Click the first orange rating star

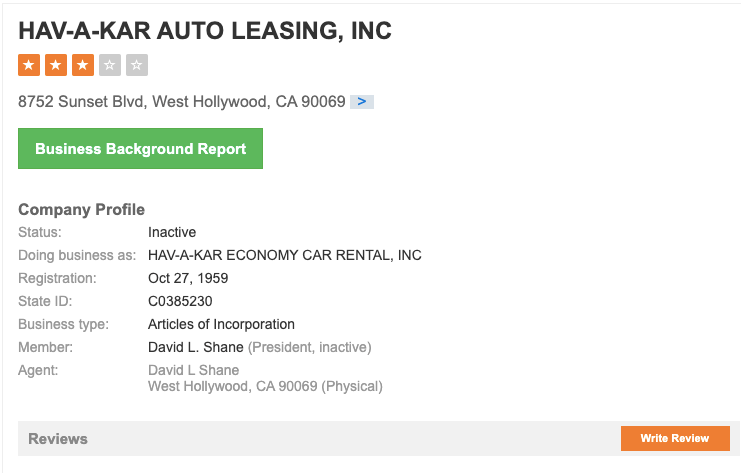pyautogui.click(x=29, y=66)
